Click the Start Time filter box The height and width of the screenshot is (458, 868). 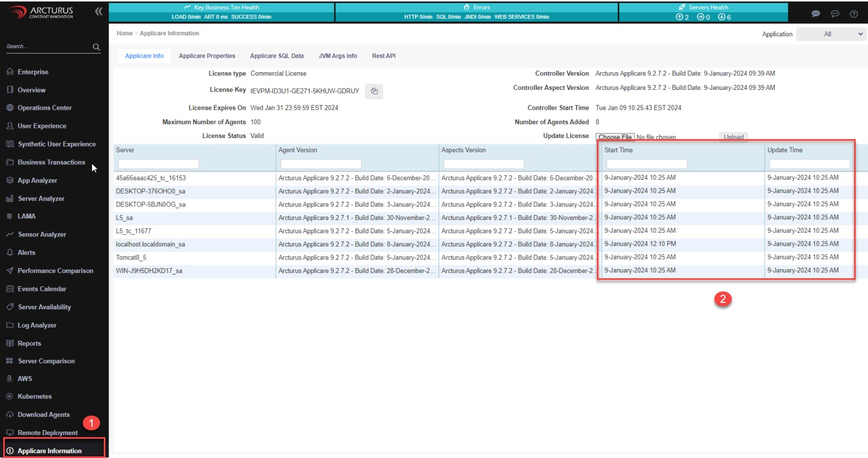647,164
